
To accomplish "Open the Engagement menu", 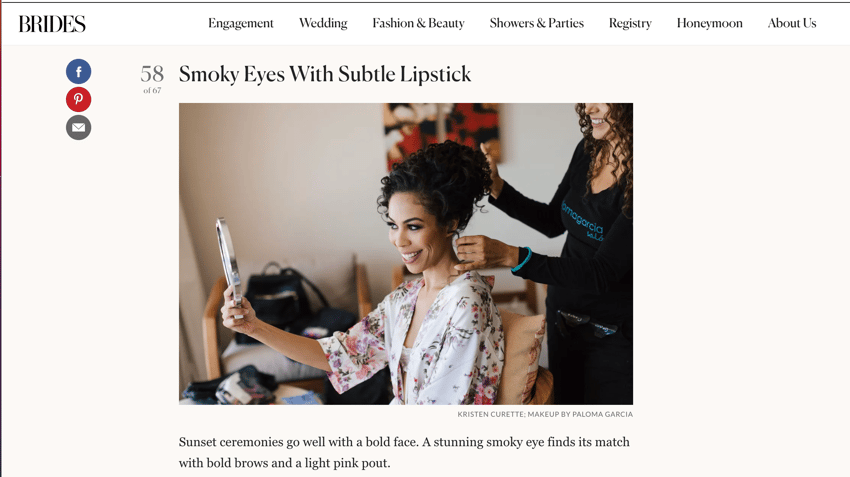I will tap(241, 23).
